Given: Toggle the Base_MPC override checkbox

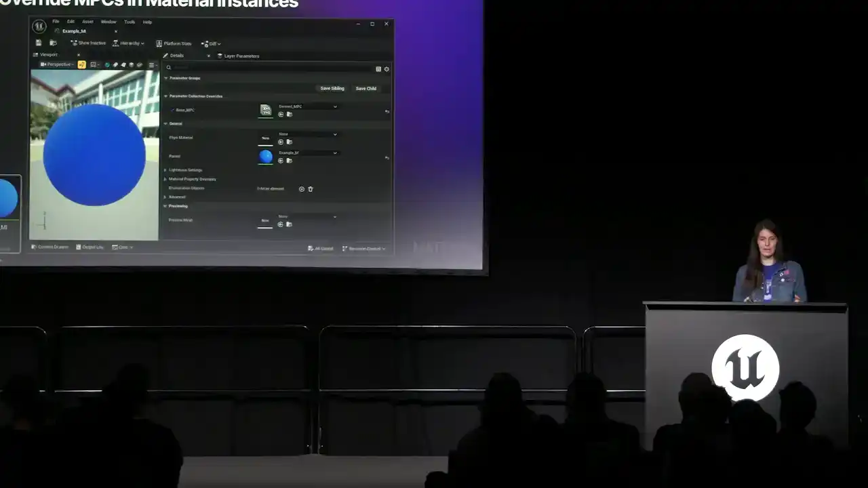Looking at the screenshot, I should click(x=172, y=110).
